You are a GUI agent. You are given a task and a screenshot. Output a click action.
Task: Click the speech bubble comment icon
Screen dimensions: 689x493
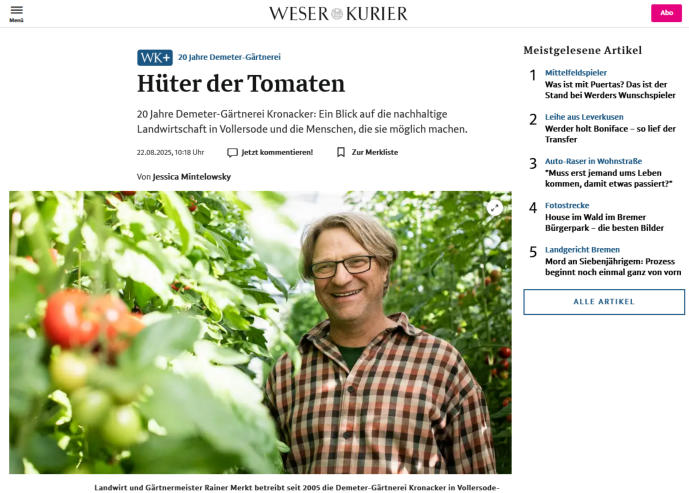232,152
